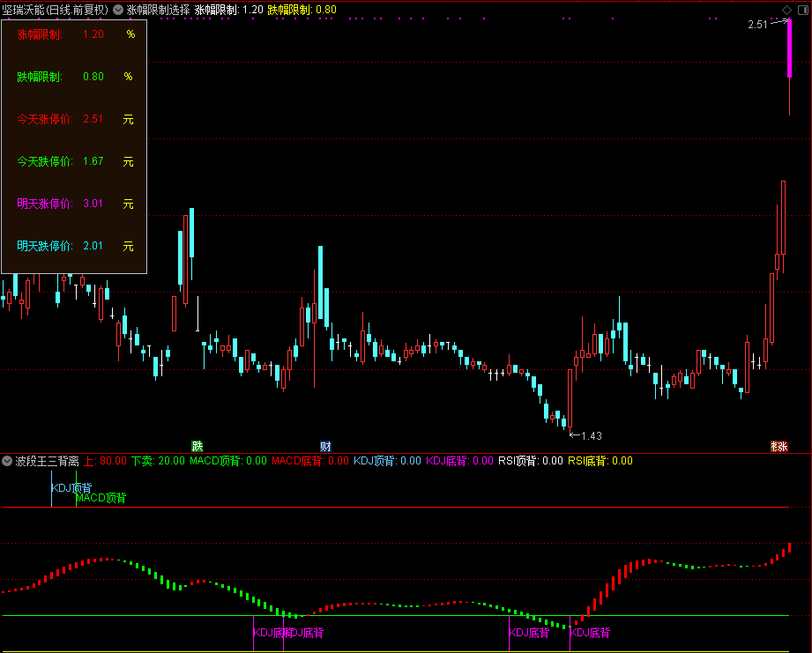This screenshot has height=653, width=812.
Task: Click the 下卖: 20.00 parameter label
Action: (158, 461)
